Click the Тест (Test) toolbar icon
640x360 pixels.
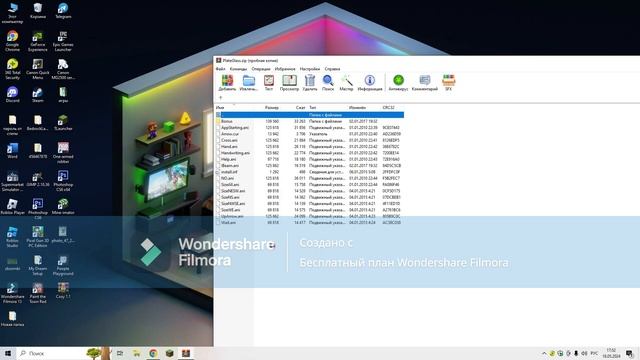pyautogui.click(x=269, y=82)
